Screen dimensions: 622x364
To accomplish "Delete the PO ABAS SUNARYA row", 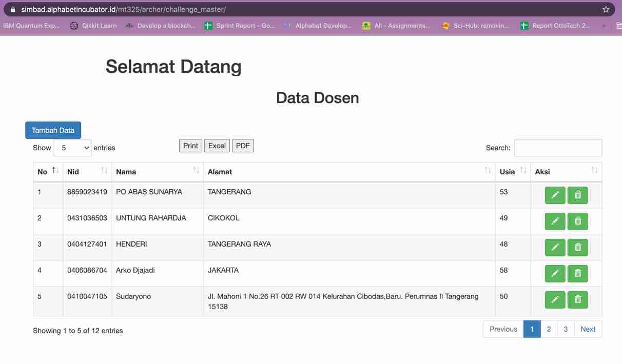I will coord(578,195).
